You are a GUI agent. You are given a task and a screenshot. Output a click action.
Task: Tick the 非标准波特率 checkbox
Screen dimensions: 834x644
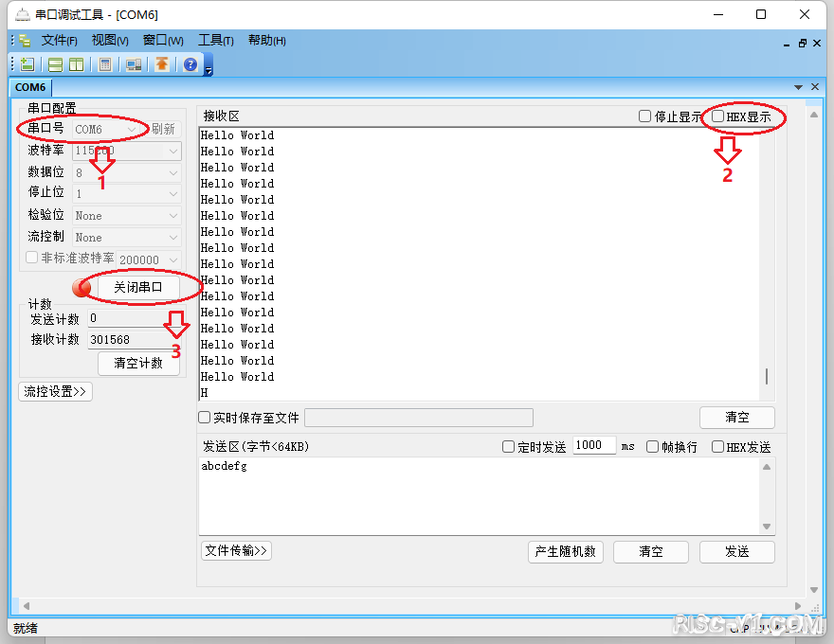pos(32,258)
